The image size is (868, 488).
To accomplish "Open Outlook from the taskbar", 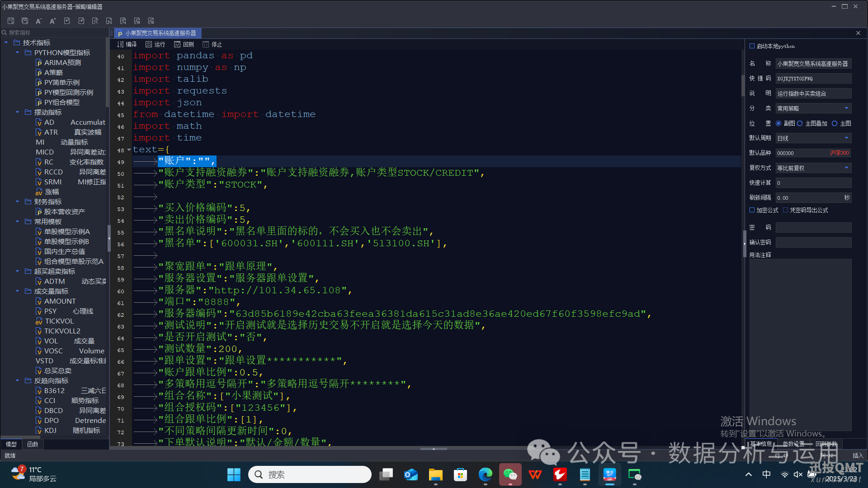I will click(411, 474).
